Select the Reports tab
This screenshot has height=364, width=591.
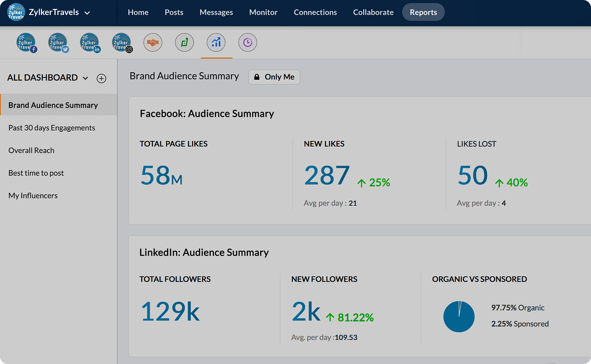pyautogui.click(x=423, y=12)
